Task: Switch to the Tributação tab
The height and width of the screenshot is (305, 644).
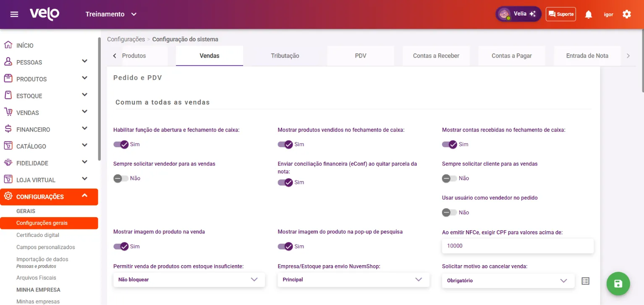Action: click(x=285, y=56)
